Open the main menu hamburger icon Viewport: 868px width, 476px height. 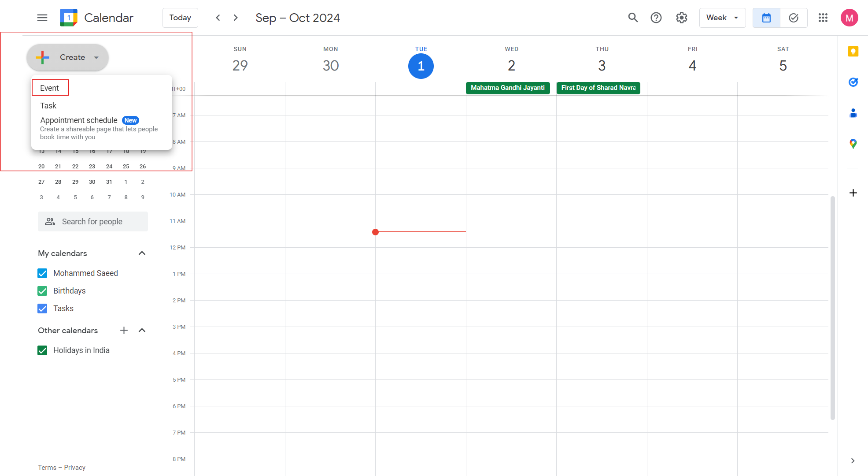click(42, 18)
